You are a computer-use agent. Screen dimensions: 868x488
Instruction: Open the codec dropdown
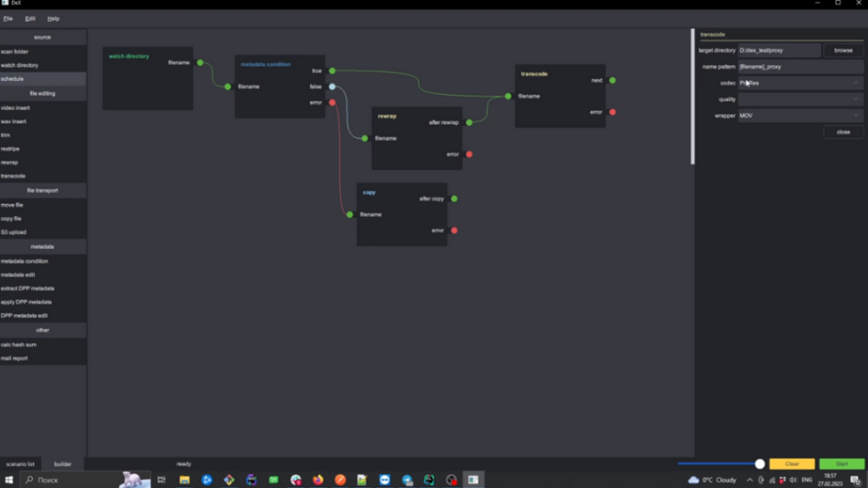coord(800,83)
